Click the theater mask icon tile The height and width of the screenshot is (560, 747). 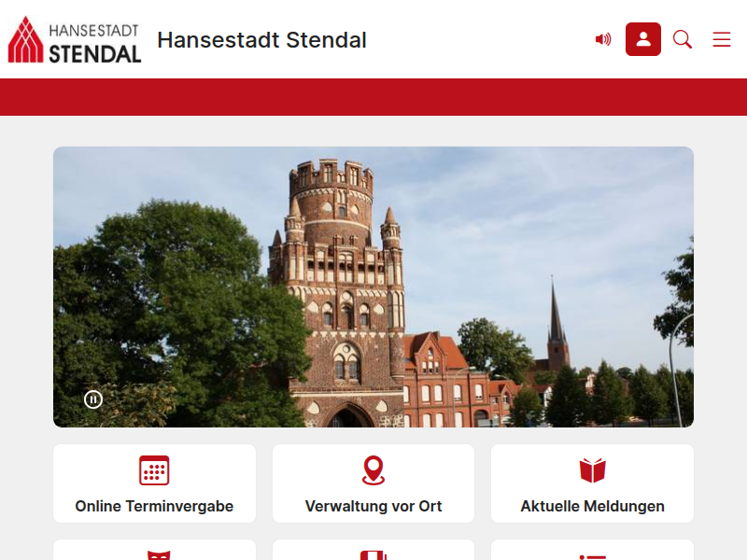coord(159,555)
